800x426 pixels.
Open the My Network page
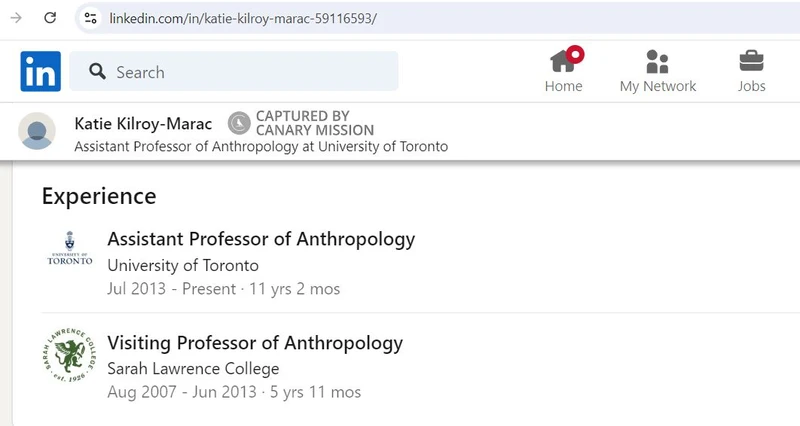[x=657, y=71]
